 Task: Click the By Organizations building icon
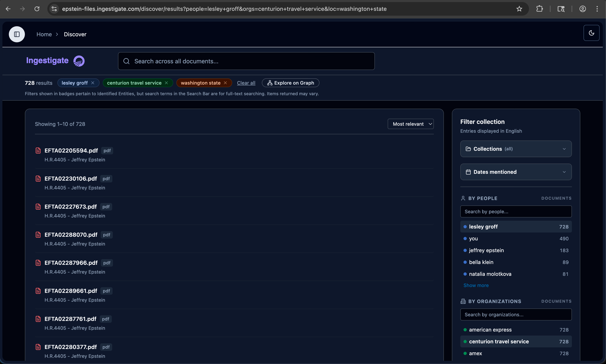click(x=463, y=301)
